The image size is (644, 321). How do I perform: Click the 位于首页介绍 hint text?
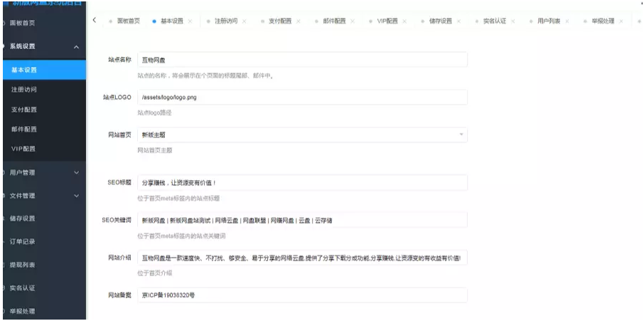(155, 273)
